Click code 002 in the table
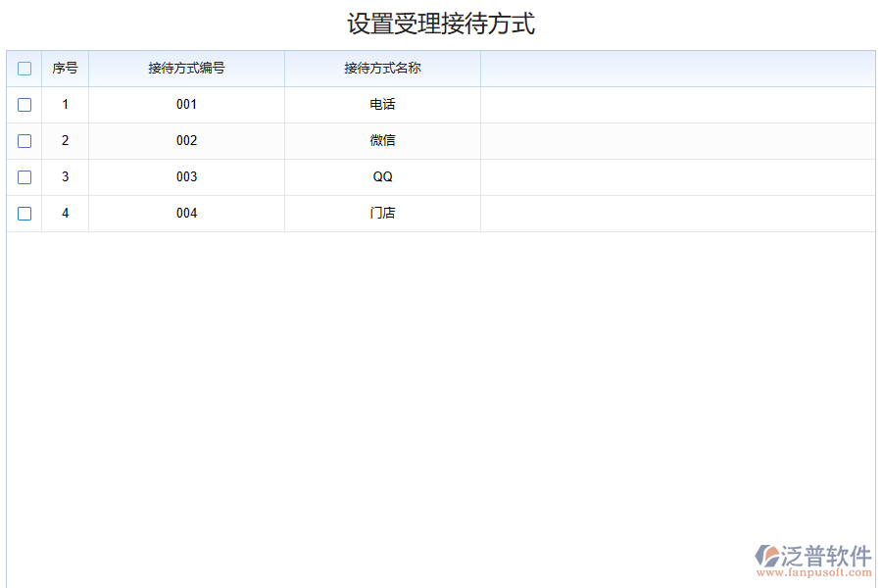The height and width of the screenshot is (588, 882). click(186, 141)
